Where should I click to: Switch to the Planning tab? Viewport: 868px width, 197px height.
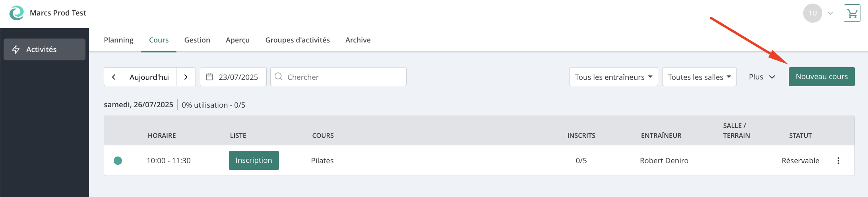coord(118,40)
